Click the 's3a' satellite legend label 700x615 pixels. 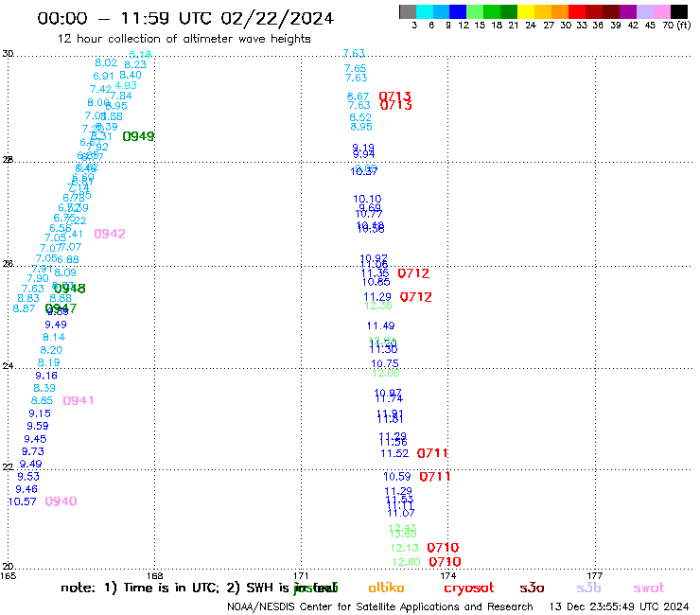click(532, 588)
